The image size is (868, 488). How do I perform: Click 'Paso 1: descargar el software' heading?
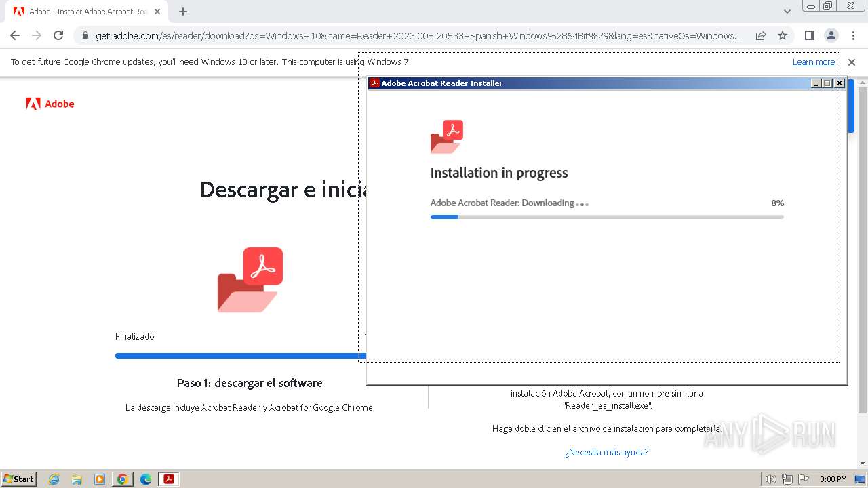coord(250,383)
